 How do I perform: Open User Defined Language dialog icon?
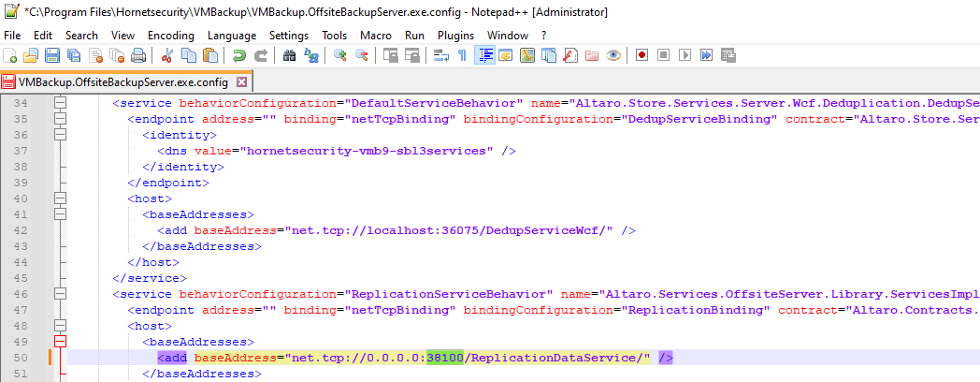pos(506,56)
